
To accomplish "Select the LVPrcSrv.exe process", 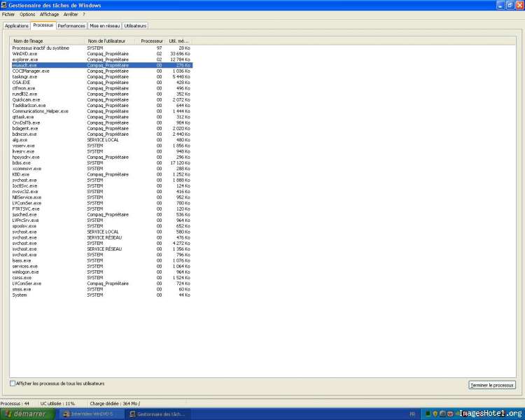I will pos(101,220).
